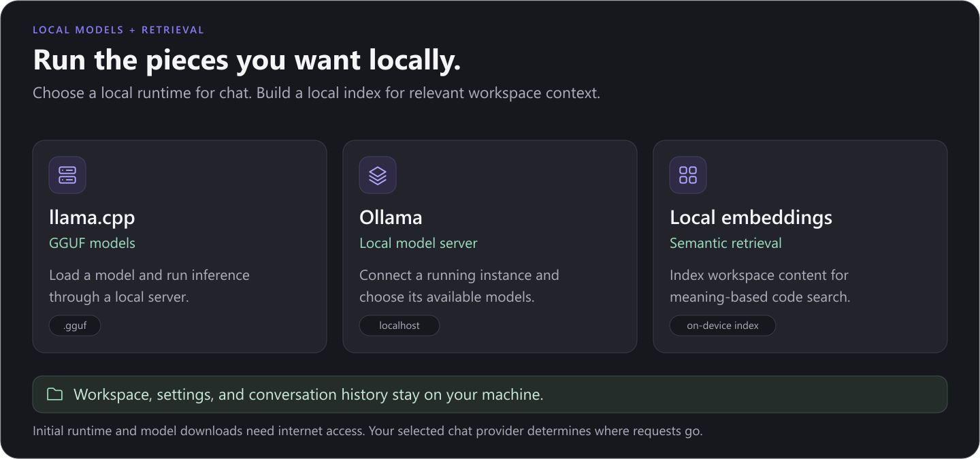Click the Semantic retrieval subtitle
980x459 pixels.
click(725, 243)
